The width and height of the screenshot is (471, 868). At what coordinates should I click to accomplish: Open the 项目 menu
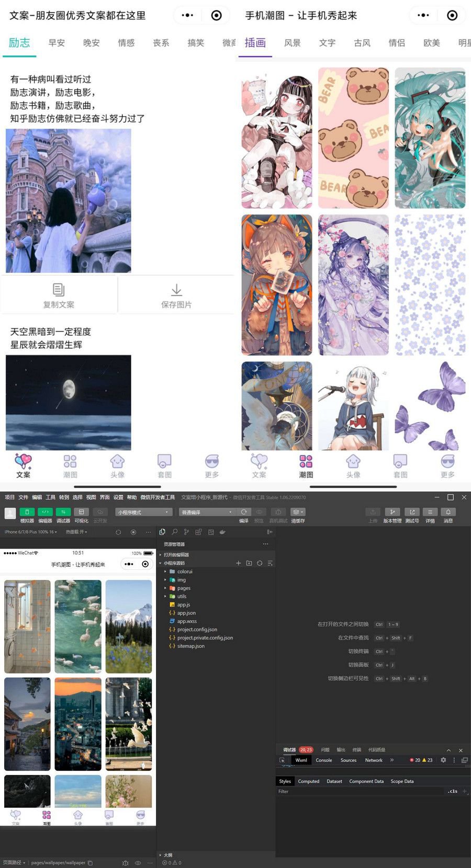[x=10, y=497]
